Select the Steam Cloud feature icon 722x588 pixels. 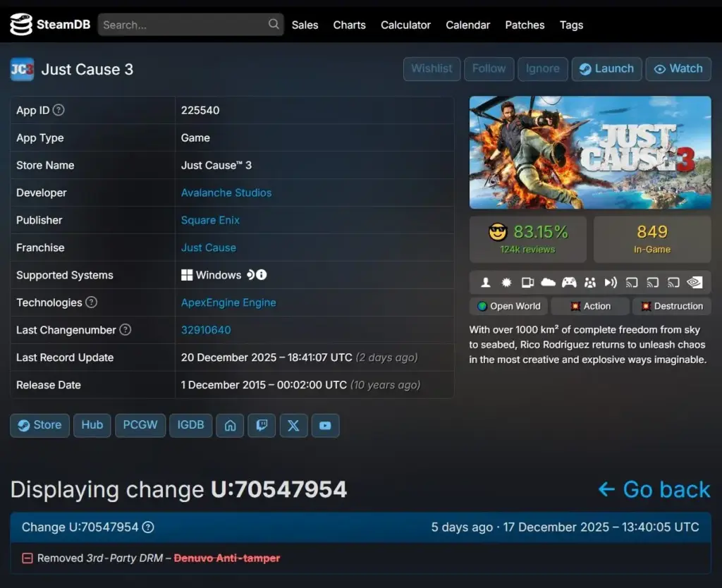tap(548, 282)
